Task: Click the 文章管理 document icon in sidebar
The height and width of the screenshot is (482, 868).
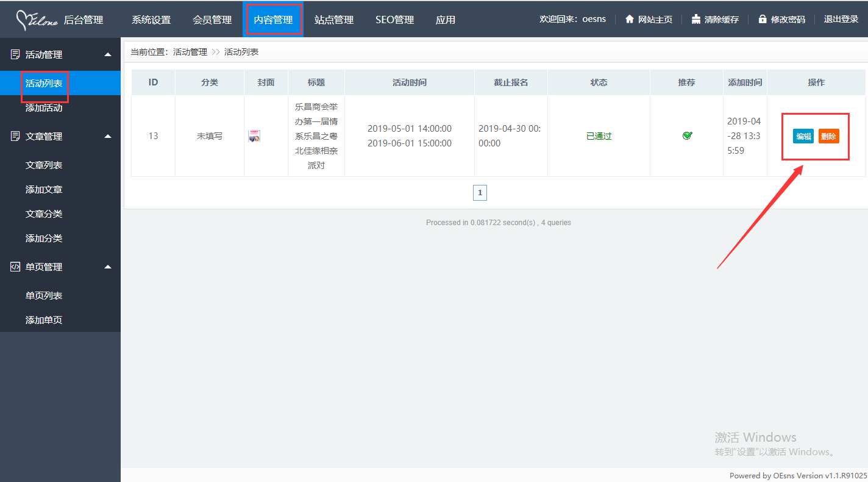Action: (16, 136)
